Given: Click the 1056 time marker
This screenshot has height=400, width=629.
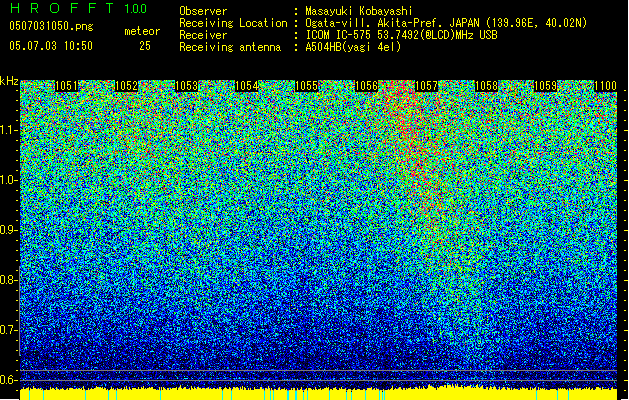Looking at the screenshot, I should [x=366, y=86].
